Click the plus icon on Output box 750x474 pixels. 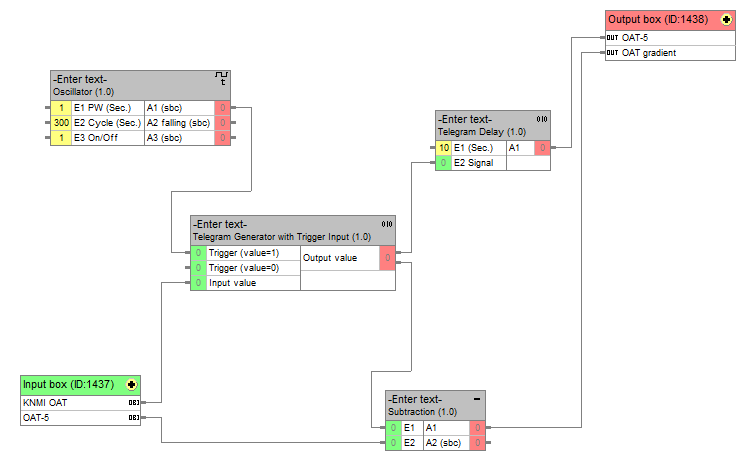(726, 20)
